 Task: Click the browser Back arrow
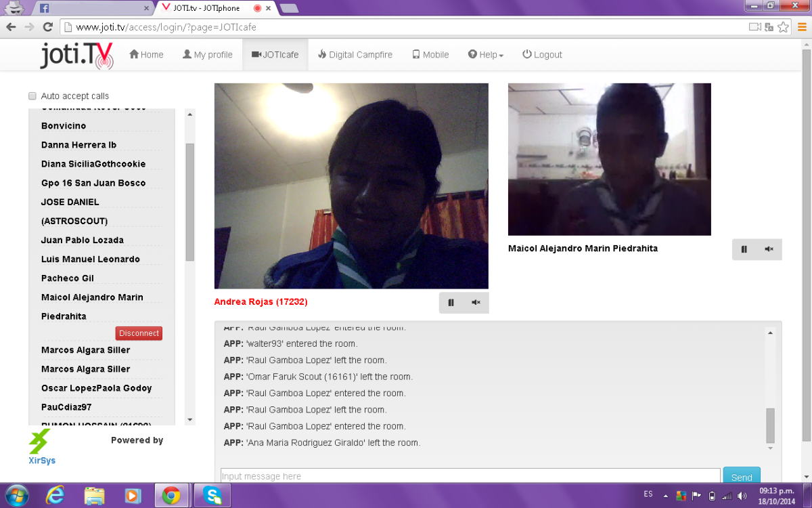click(11, 27)
